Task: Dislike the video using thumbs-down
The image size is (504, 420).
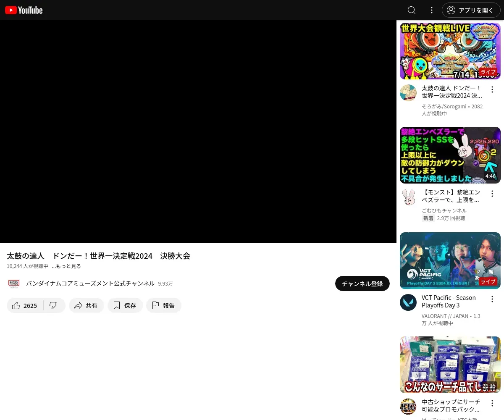Action: point(54,305)
